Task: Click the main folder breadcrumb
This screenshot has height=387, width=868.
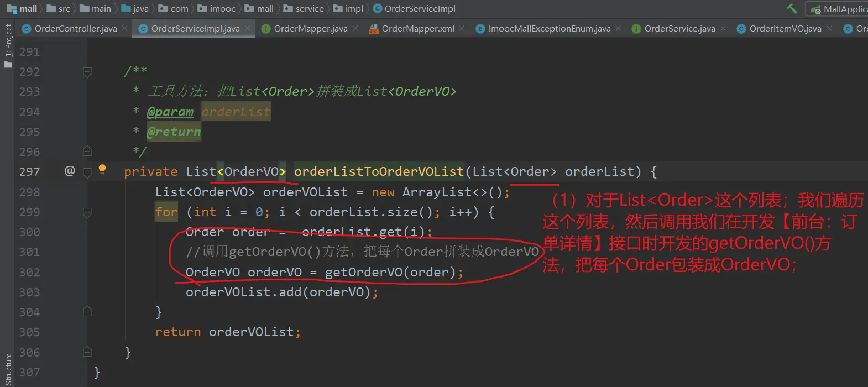Action: 96,8
